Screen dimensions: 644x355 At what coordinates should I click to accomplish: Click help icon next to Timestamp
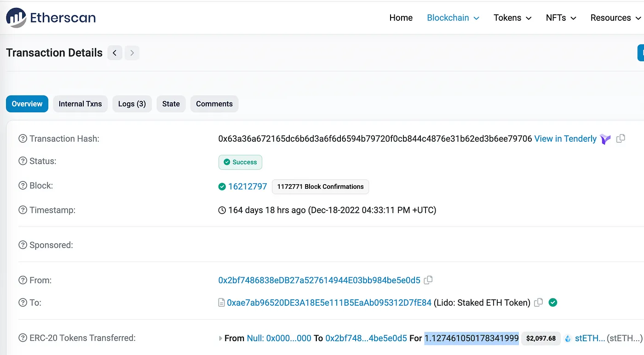pyautogui.click(x=23, y=210)
